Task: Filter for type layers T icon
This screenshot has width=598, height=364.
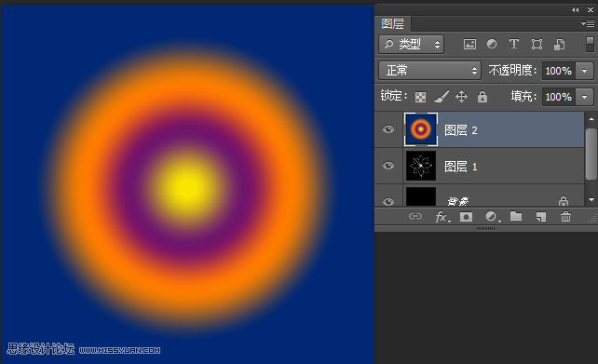Action: coord(514,44)
